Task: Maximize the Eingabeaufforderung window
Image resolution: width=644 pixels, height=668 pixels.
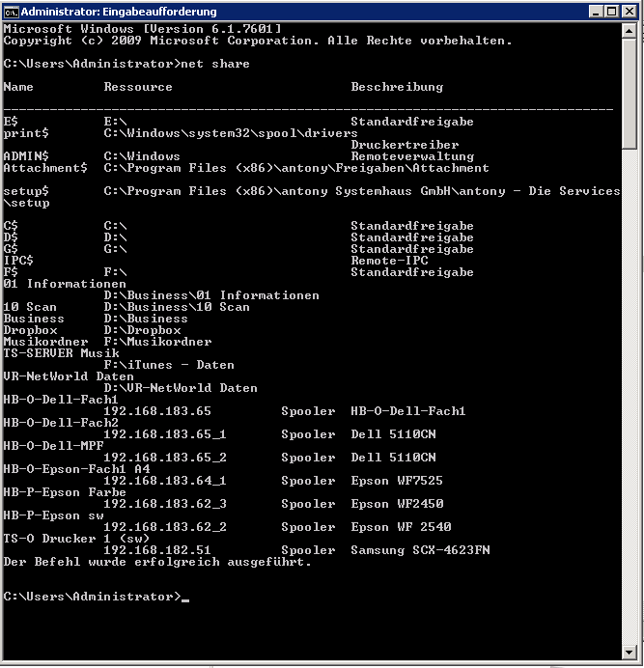Action: [612, 12]
